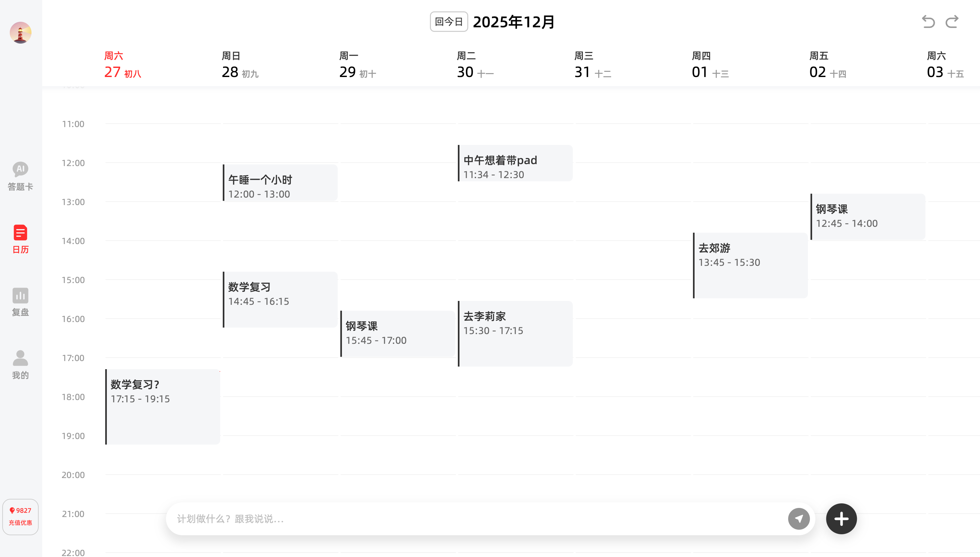The height and width of the screenshot is (557, 980).
Task: Select the 周六 27 date header
Action: [x=122, y=65]
